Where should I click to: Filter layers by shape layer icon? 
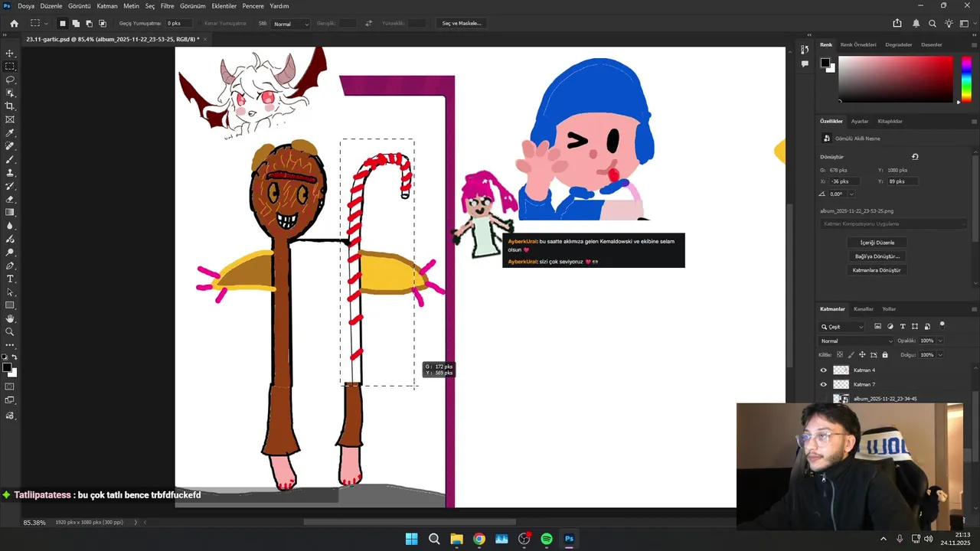point(915,327)
